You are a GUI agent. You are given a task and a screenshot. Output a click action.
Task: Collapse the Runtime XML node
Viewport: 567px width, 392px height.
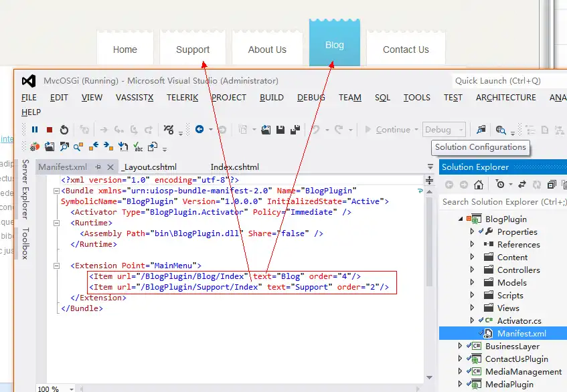(56, 223)
